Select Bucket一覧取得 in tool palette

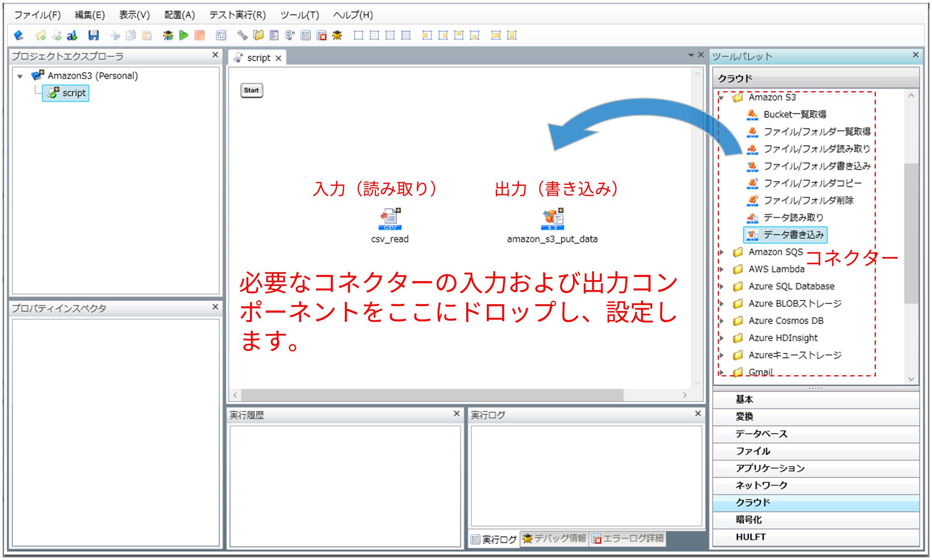pyautogui.click(x=795, y=115)
